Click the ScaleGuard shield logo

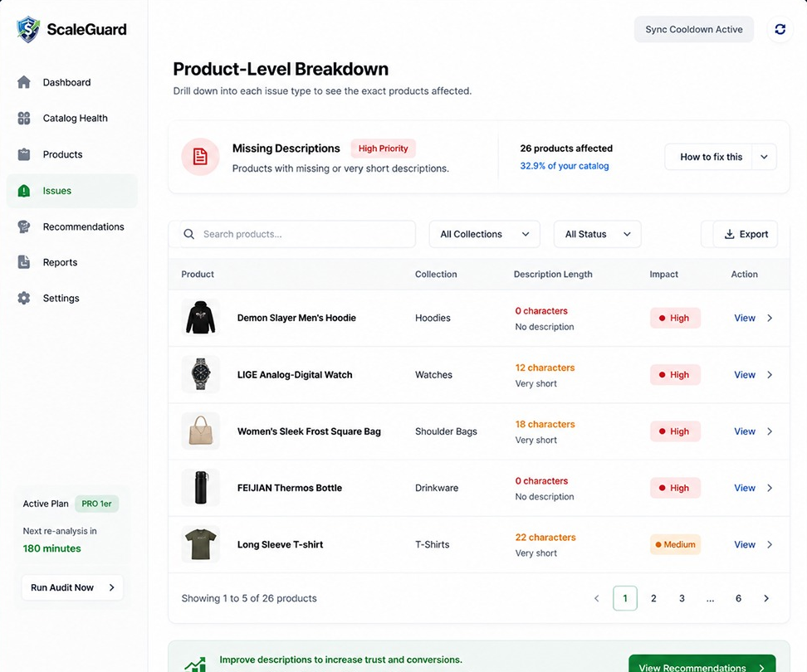pos(27,29)
